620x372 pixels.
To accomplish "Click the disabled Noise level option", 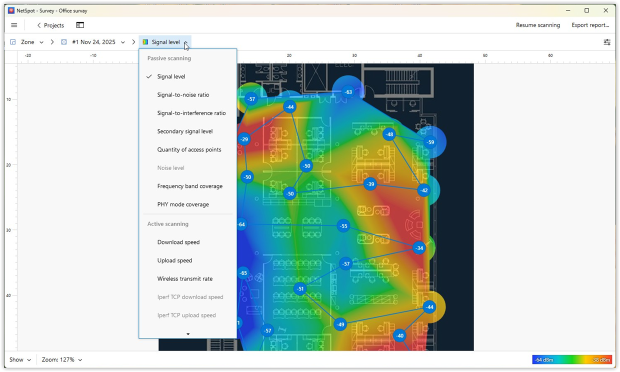I will (188, 168).
